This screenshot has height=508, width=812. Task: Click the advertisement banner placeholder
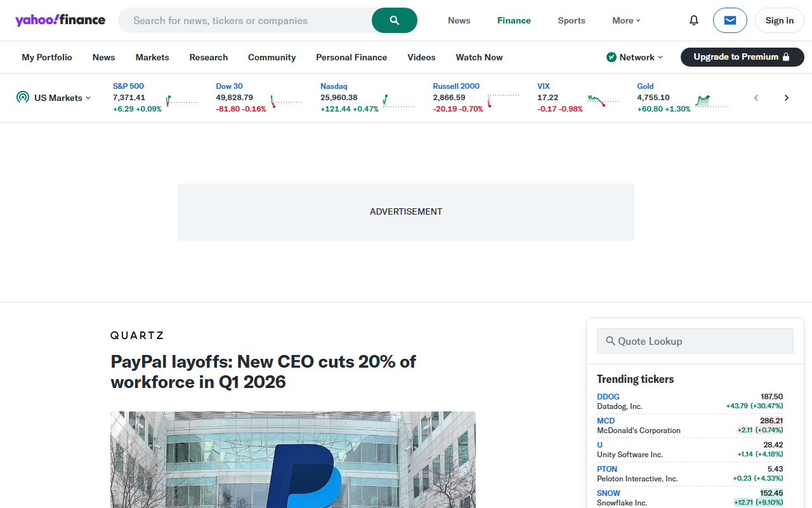click(x=406, y=212)
